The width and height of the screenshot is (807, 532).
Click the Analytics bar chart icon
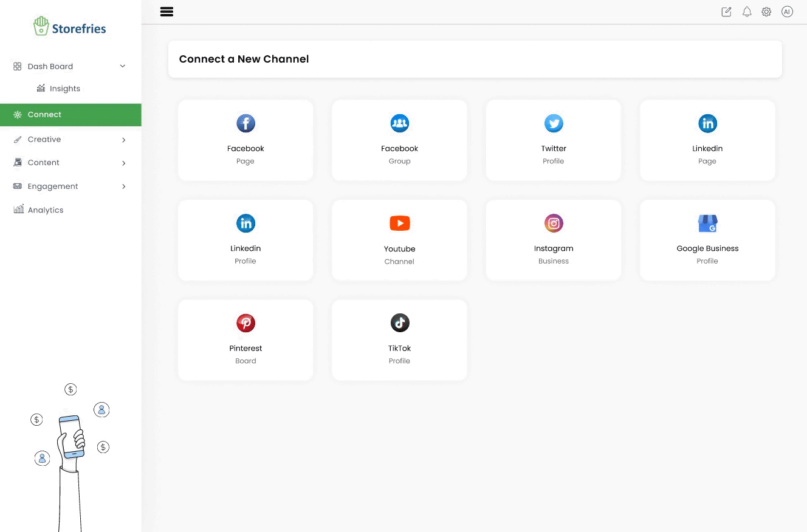pos(18,209)
